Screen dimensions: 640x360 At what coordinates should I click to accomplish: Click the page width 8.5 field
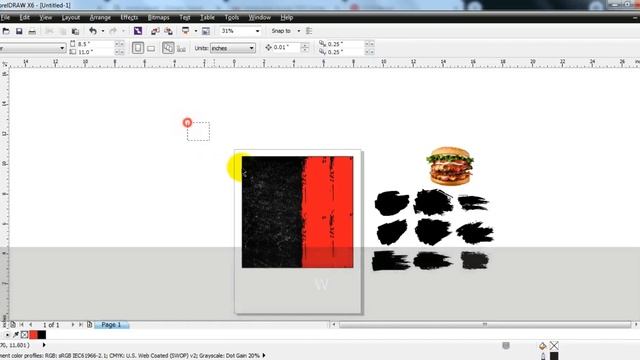click(x=96, y=44)
